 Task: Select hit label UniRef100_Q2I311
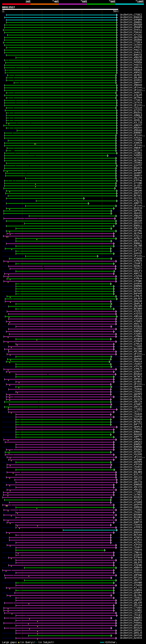131,198
